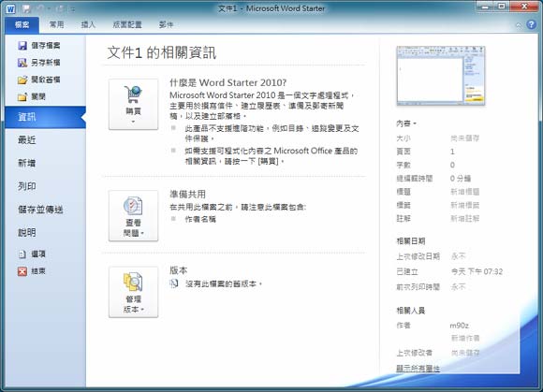
Task: Switch to the 郵件 tab
Action: (x=166, y=24)
